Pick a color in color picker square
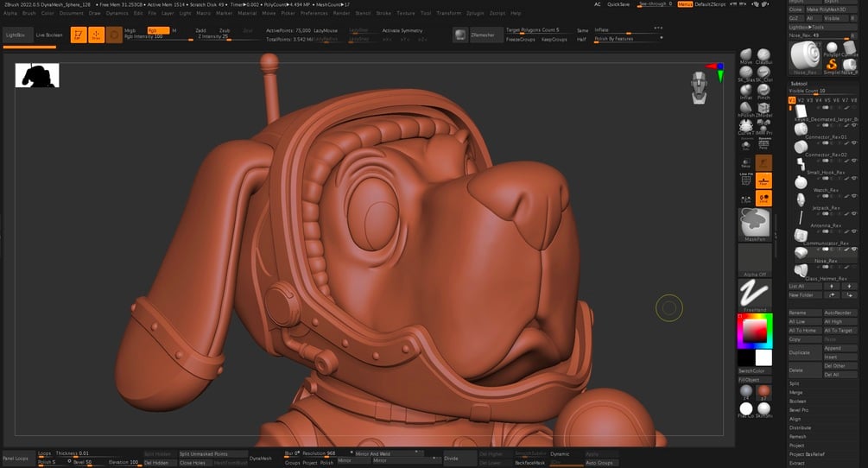This screenshot has width=868, height=468. point(755,330)
